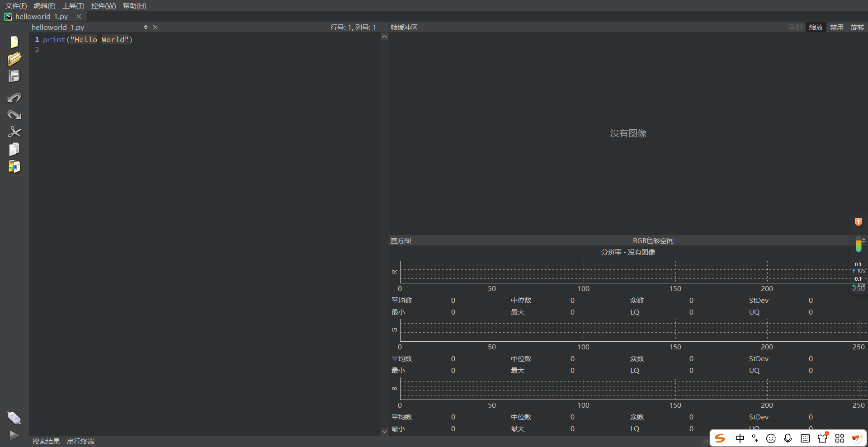Open the 搜索结果 search results pane
The width and height of the screenshot is (868, 447).
tap(46, 442)
